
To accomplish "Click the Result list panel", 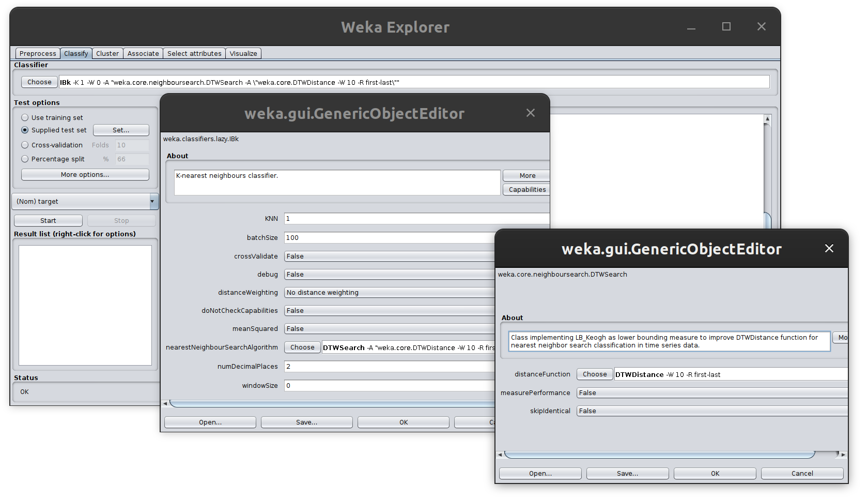I will coord(85,305).
